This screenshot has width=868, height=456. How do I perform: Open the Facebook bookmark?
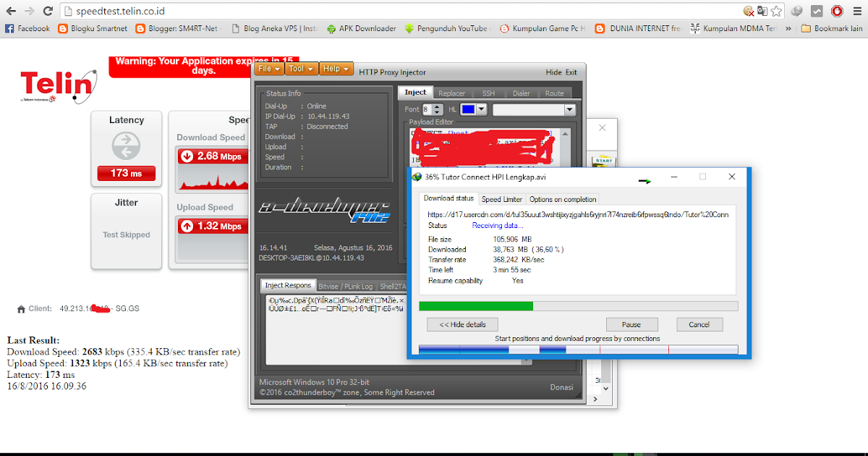point(27,28)
